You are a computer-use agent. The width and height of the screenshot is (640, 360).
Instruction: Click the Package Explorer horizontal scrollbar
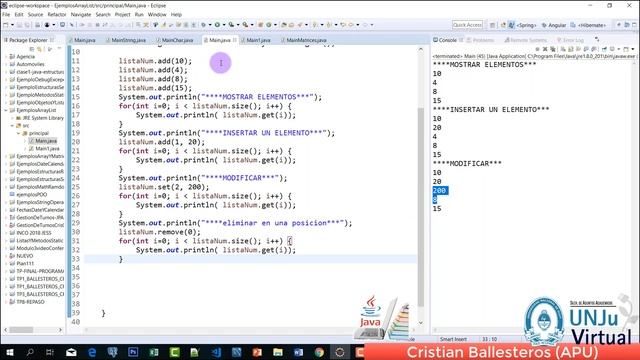point(22,330)
